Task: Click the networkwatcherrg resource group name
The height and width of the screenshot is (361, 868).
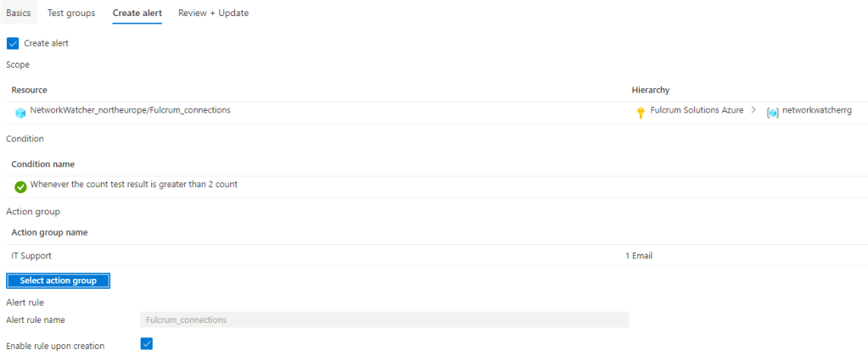Action: [x=816, y=111]
